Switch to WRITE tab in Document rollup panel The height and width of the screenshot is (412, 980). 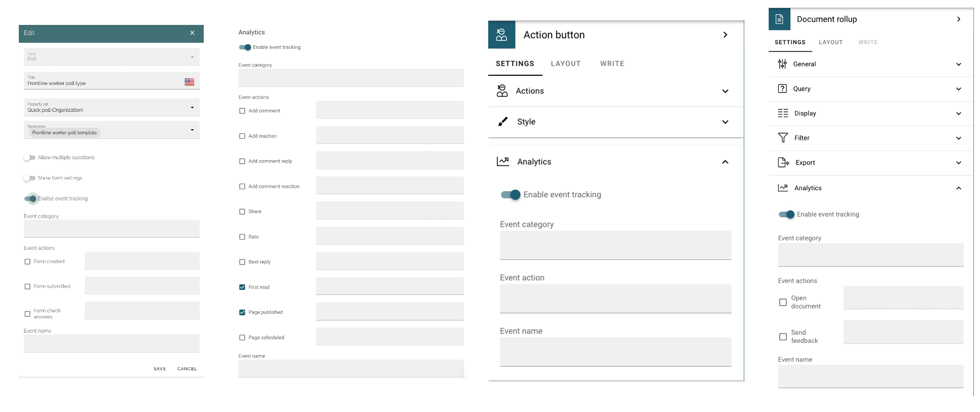coord(868,42)
